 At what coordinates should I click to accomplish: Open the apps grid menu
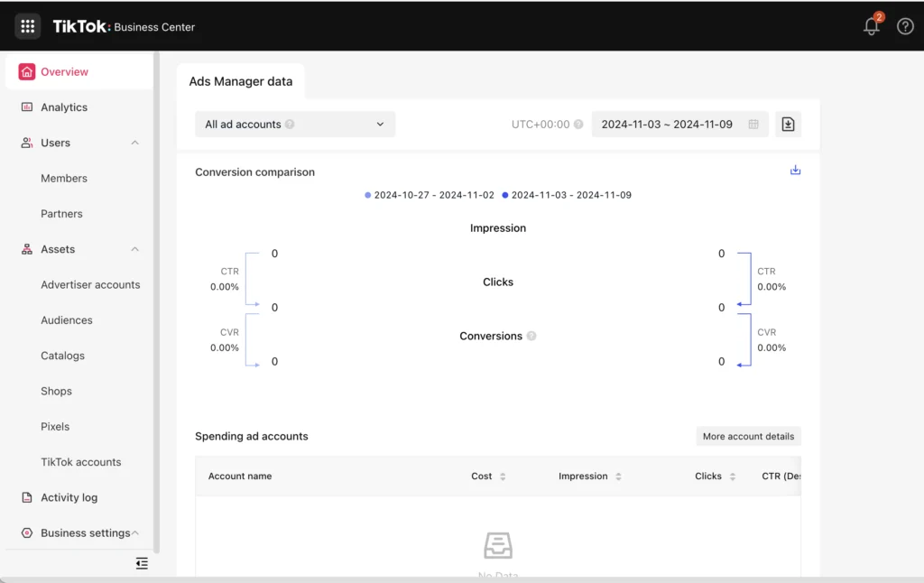[x=27, y=26]
